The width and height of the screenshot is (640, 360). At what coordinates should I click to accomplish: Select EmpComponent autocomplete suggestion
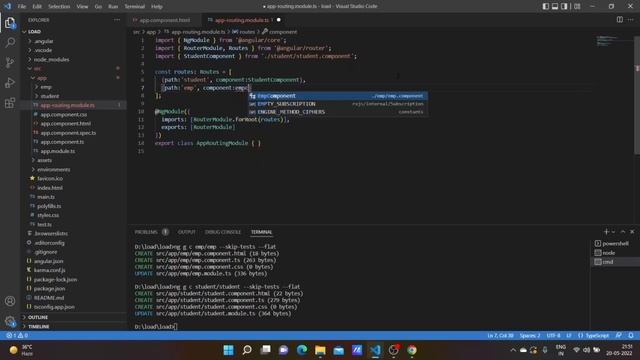pos(338,96)
